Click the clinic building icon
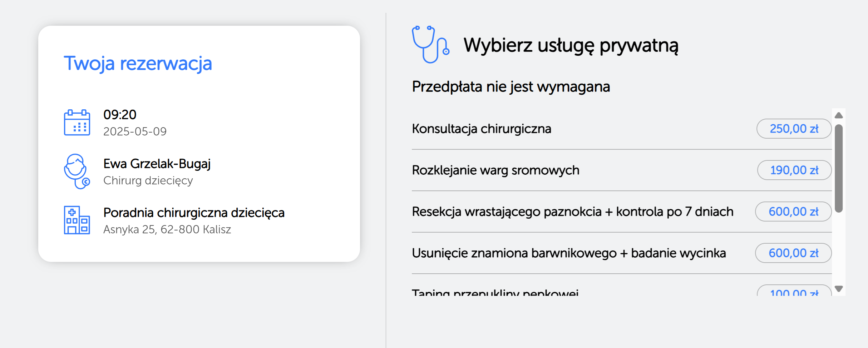Viewport: 868px width, 348px height. (77, 220)
